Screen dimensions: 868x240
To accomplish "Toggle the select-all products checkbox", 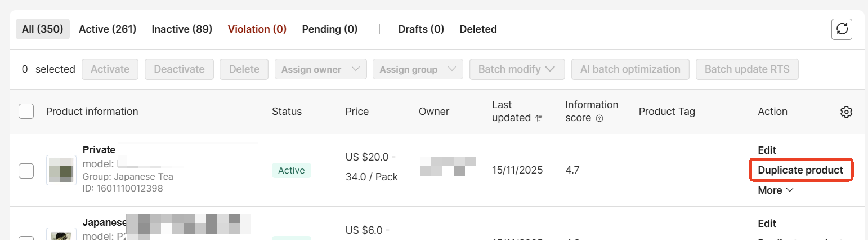I will (x=26, y=112).
